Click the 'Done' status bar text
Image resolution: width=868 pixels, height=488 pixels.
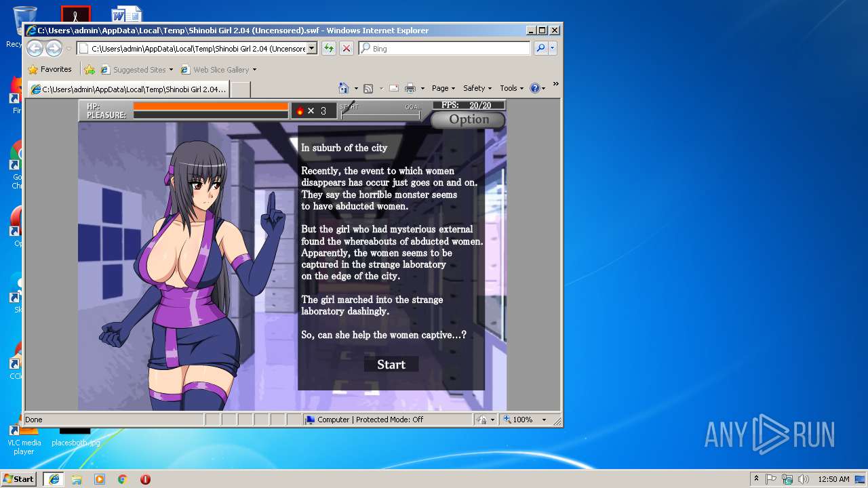coord(34,420)
